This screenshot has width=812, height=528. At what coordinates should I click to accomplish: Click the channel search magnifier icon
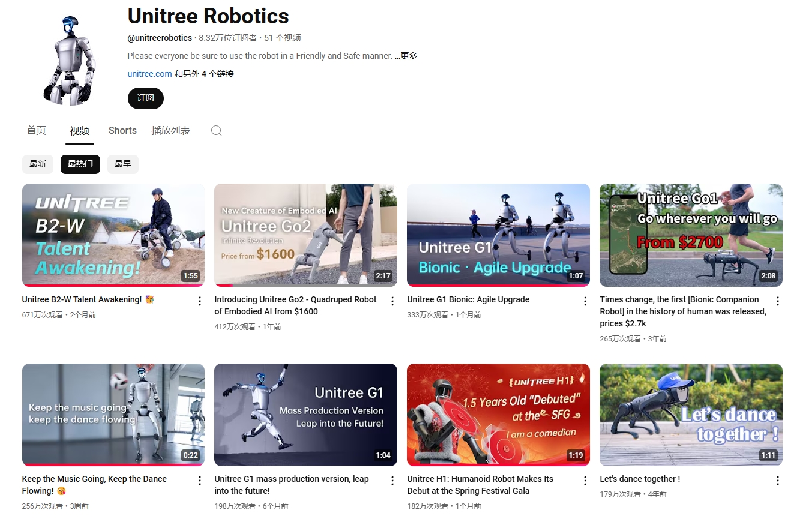click(x=217, y=131)
